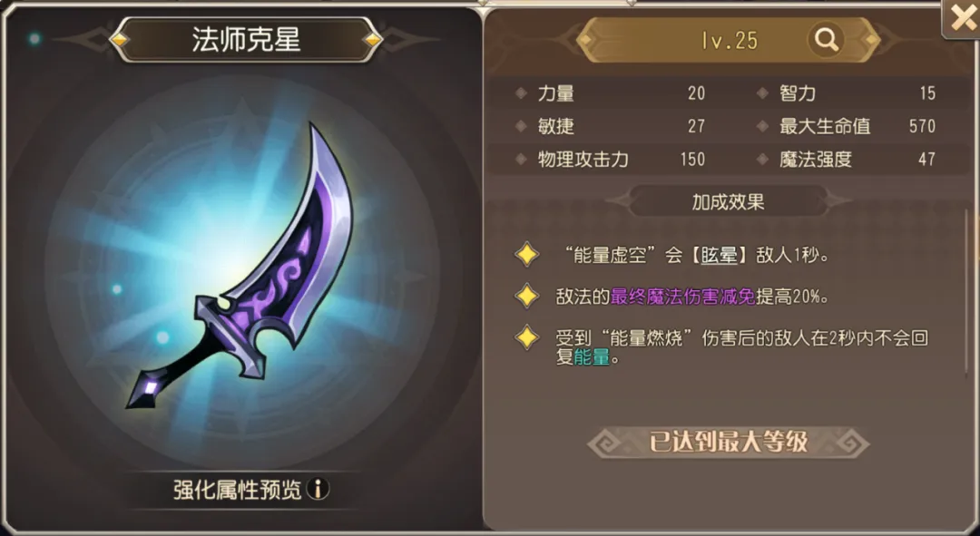Select the 力量 stat row

point(610,93)
